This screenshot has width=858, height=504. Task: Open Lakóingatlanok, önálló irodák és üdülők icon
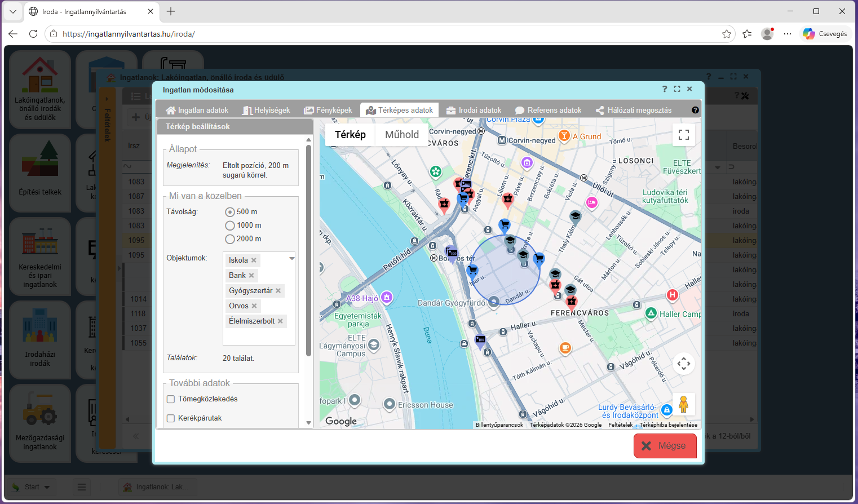click(x=40, y=89)
